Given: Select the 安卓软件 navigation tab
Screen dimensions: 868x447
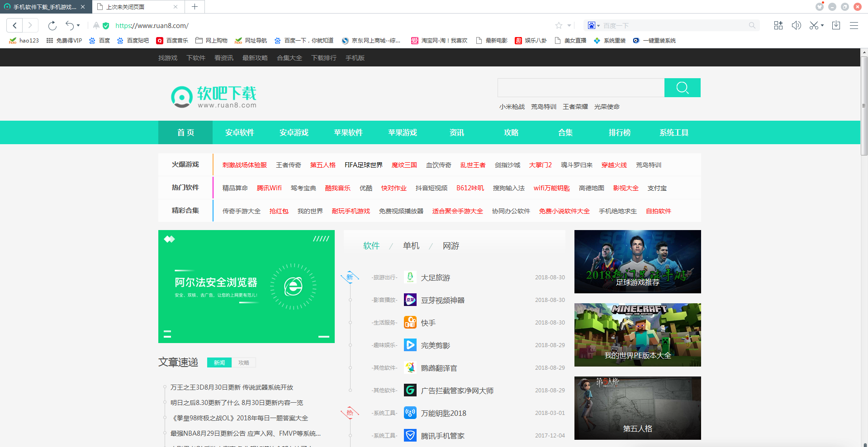Looking at the screenshot, I should 240,132.
